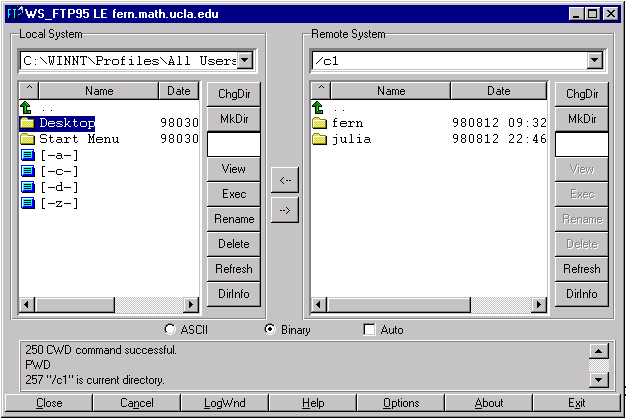Select the [-a-] drive icon
Image resolution: width=626 pixels, height=420 pixels.
point(27,155)
